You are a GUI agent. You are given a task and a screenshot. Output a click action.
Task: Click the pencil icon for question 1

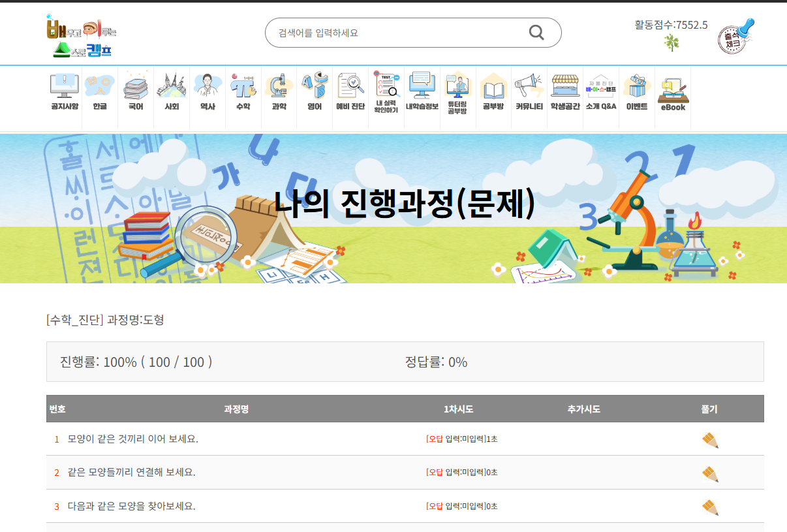(x=710, y=440)
